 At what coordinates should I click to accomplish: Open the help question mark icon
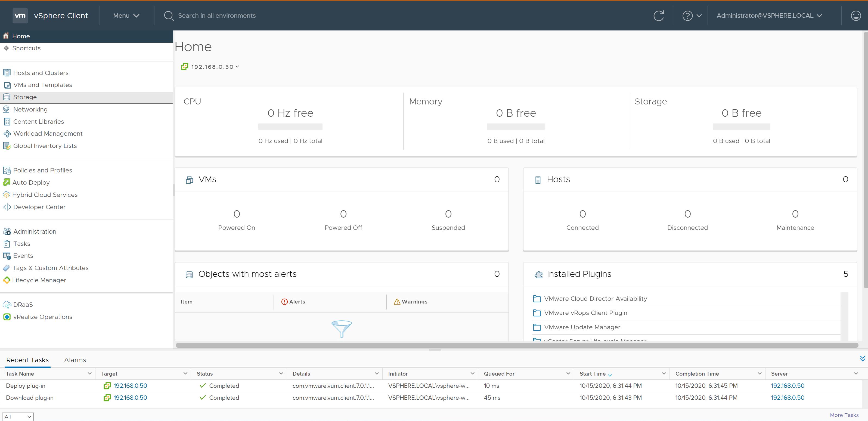tap(687, 16)
